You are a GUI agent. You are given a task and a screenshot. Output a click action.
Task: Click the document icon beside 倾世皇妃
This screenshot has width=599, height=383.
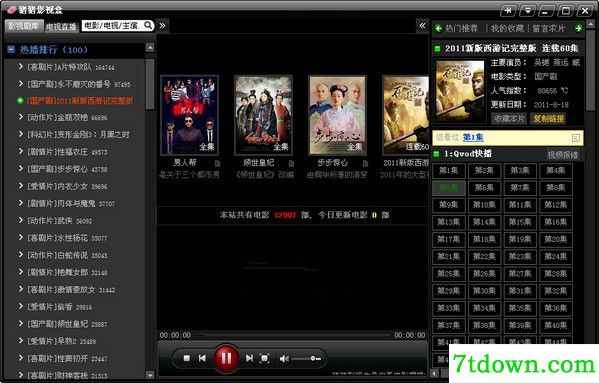291,163
